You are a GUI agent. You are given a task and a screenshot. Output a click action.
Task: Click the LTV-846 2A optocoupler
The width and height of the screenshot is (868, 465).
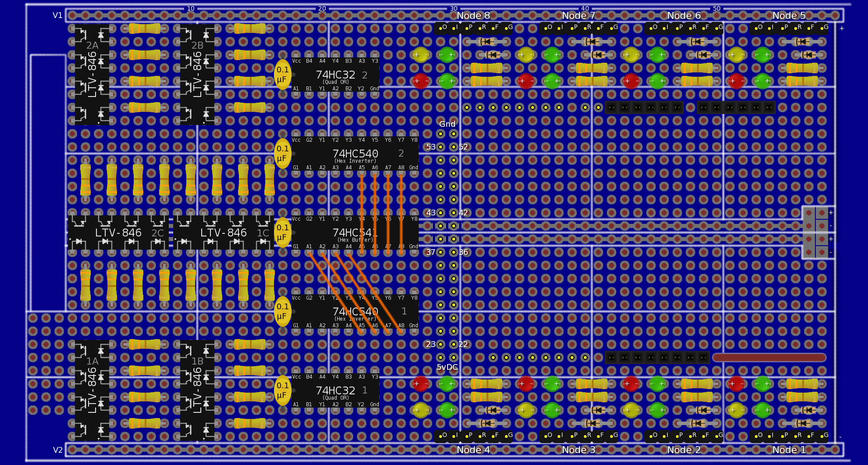[x=92, y=75]
